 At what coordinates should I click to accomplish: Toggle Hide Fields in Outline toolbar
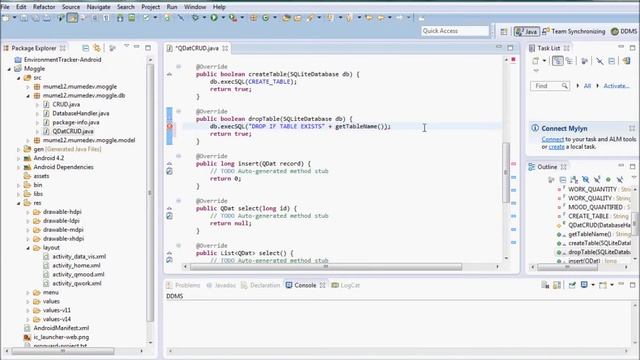point(586,179)
